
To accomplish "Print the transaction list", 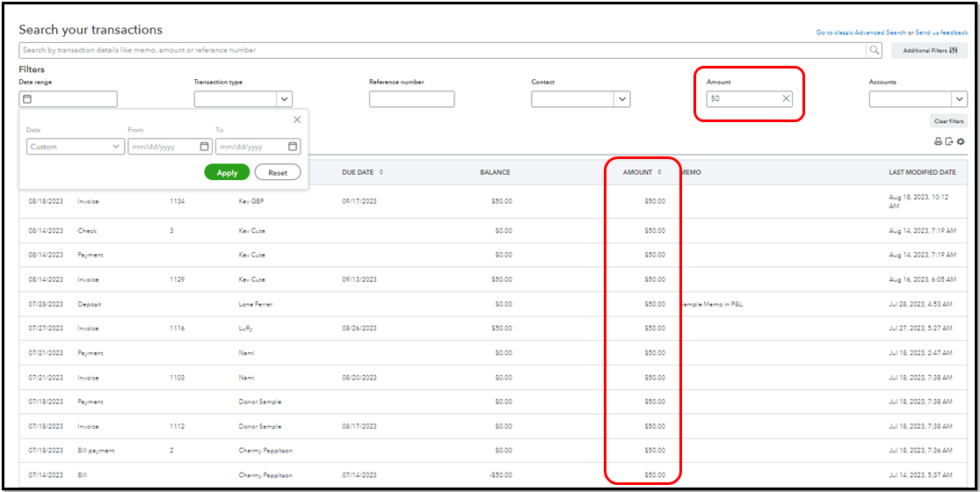I will [x=938, y=141].
